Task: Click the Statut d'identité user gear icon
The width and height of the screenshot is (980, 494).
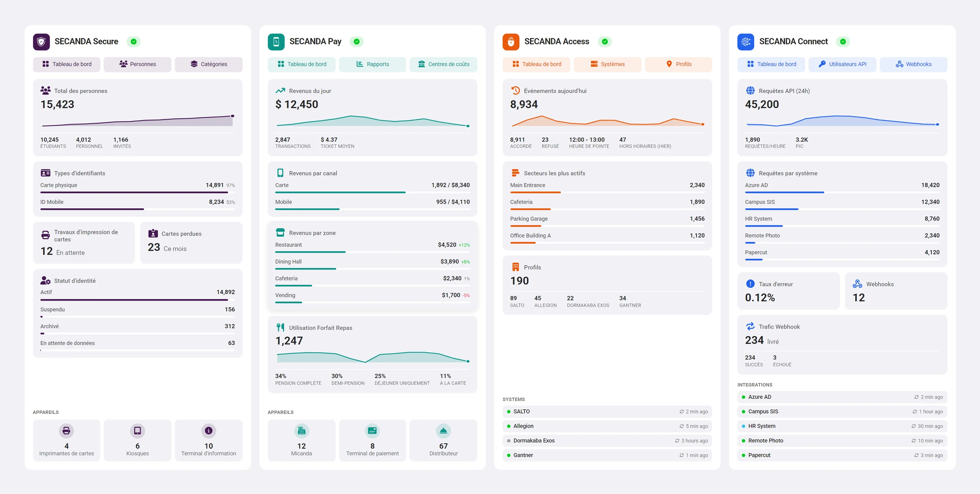Action: click(46, 280)
